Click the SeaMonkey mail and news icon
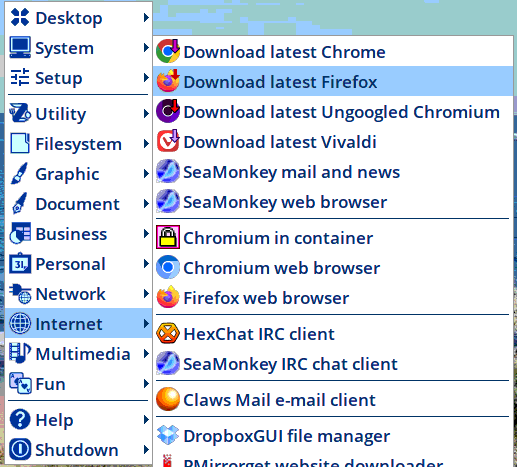 168,171
